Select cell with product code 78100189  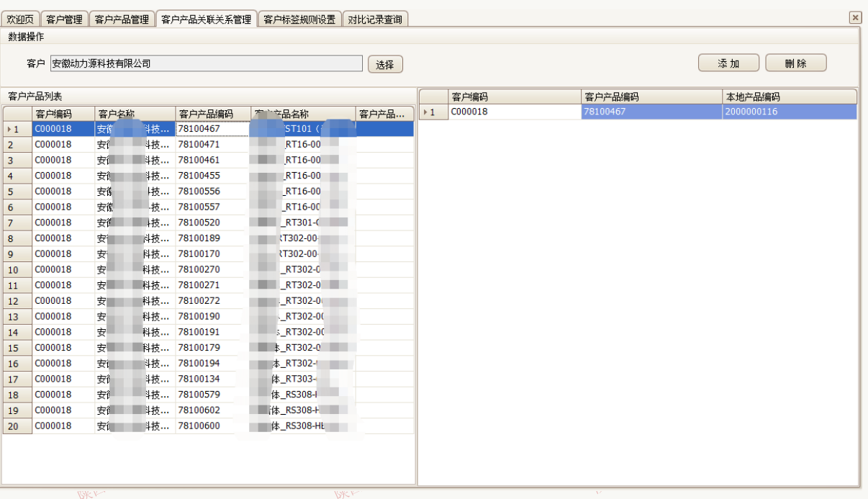pyautogui.click(x=212, y=238)
